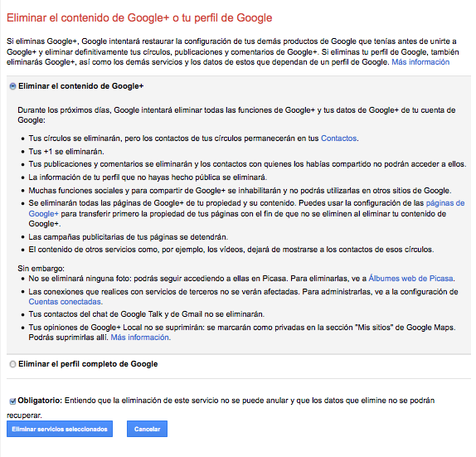
Task: Select 'Eliminar el perfil completo de Google' radio
Action: 12,364
